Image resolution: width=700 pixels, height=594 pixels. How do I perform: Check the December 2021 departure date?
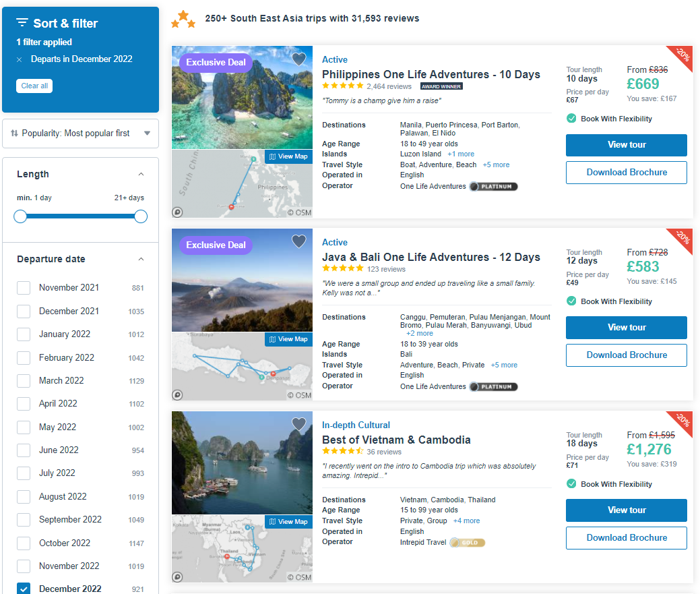[x=24, y=311]
